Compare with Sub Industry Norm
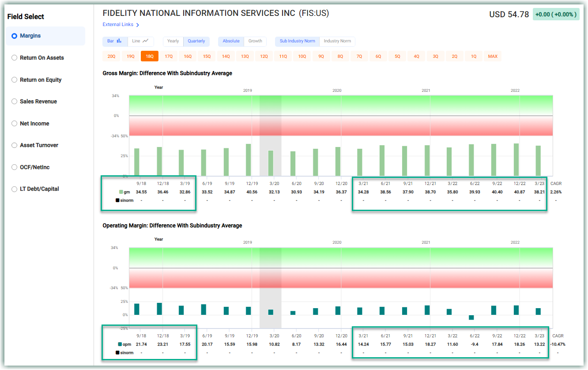The height and width of the screenshot is (370, 588). [x=298, y=41]
